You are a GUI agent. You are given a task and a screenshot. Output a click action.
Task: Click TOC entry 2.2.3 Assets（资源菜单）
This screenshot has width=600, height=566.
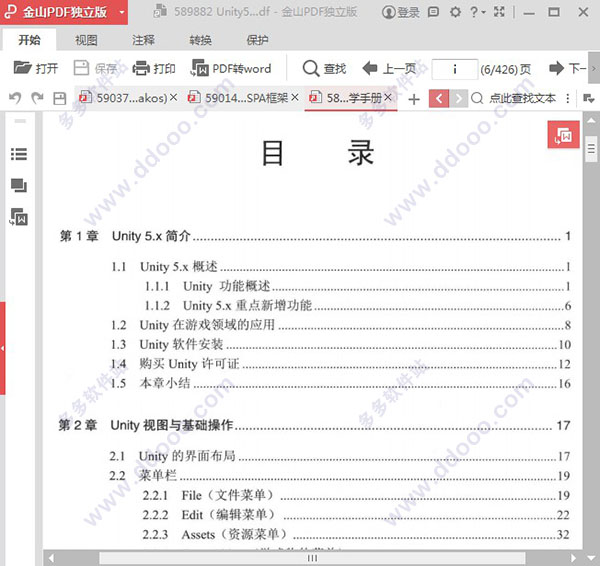[x=356, y=534]
